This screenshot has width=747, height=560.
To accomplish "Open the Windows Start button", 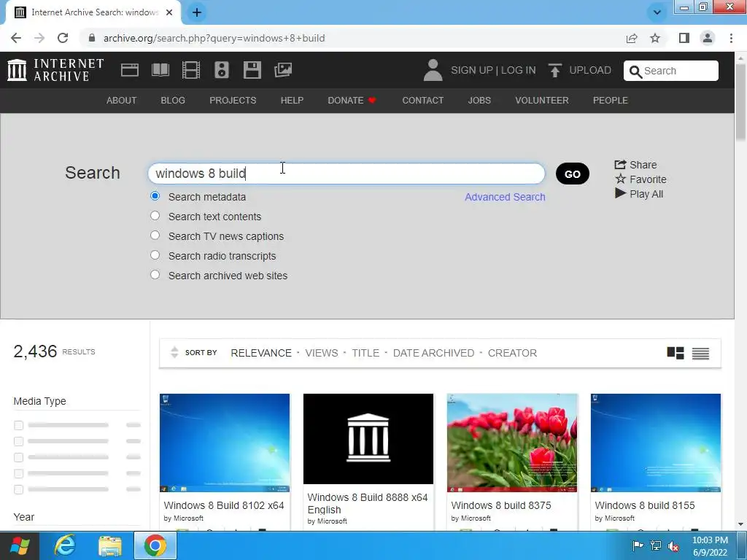I will coord(19,545).
